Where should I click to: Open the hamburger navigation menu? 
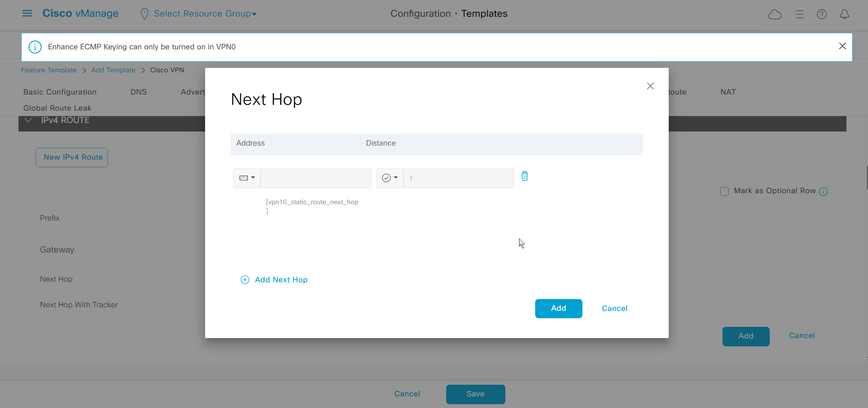27,13
